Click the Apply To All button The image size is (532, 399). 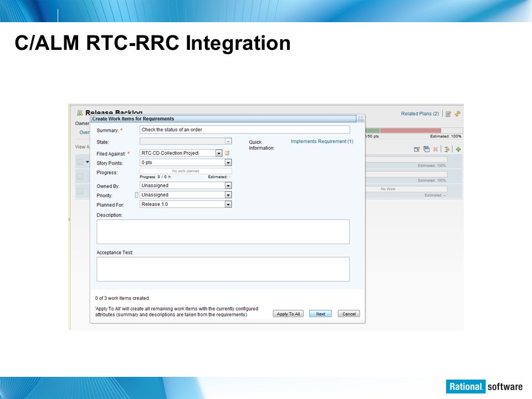coord(288,314)
